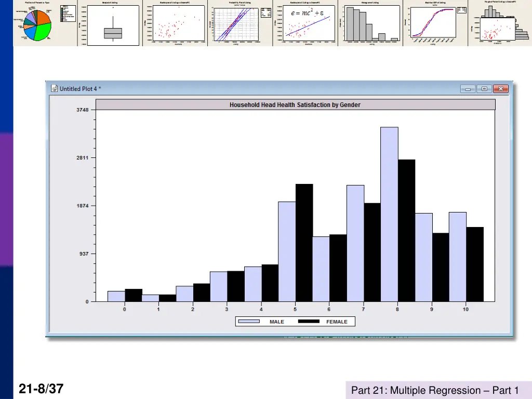Screen dimensions: 532x399
Task: Click the female black bar at category 5
Action: [304, 243]
